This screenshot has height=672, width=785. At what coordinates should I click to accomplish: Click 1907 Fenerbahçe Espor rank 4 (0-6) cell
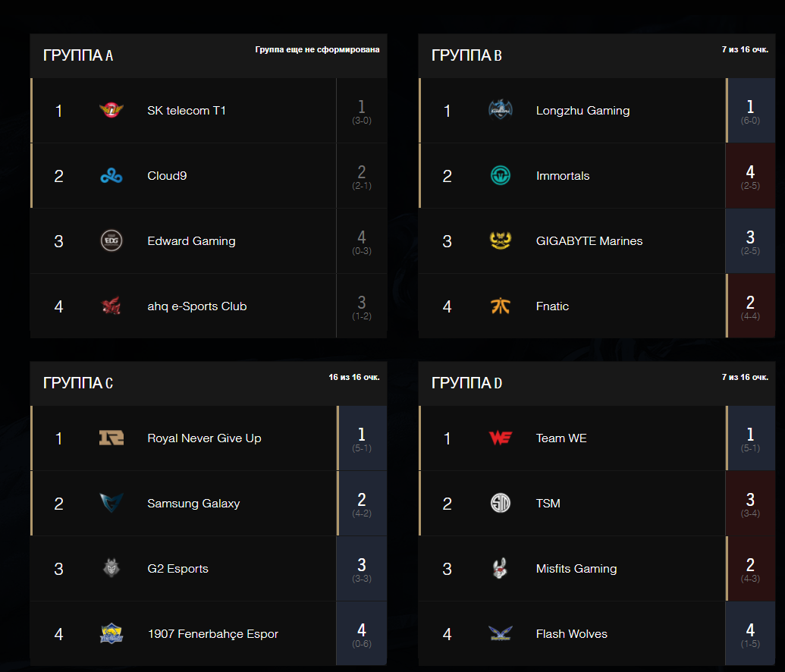click(362, 633)
